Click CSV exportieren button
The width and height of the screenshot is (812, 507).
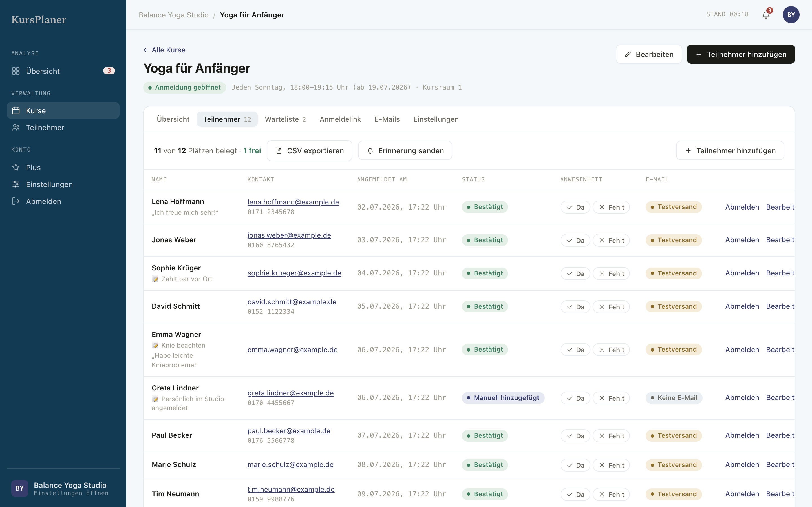[x=309, y=151]
